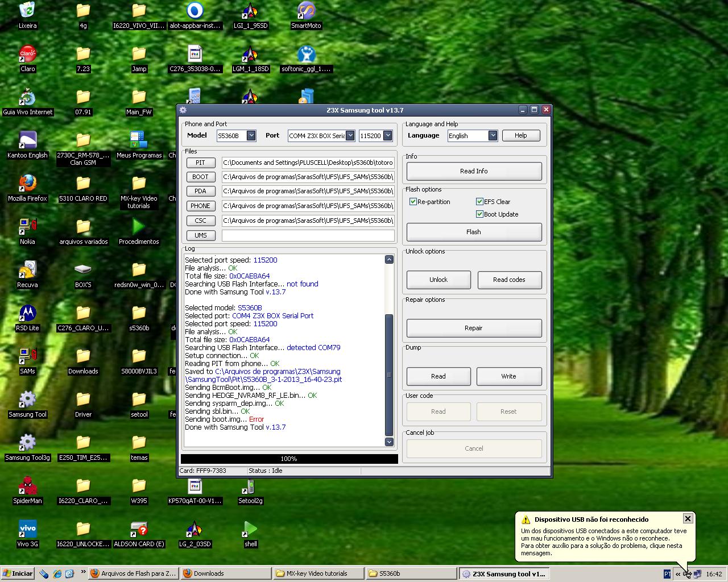Image resolution: width=728 pixels, height=582 pixels.
Task: Launch Samsung Tool desktop shortcut
Action: click(x=27, y=404)
